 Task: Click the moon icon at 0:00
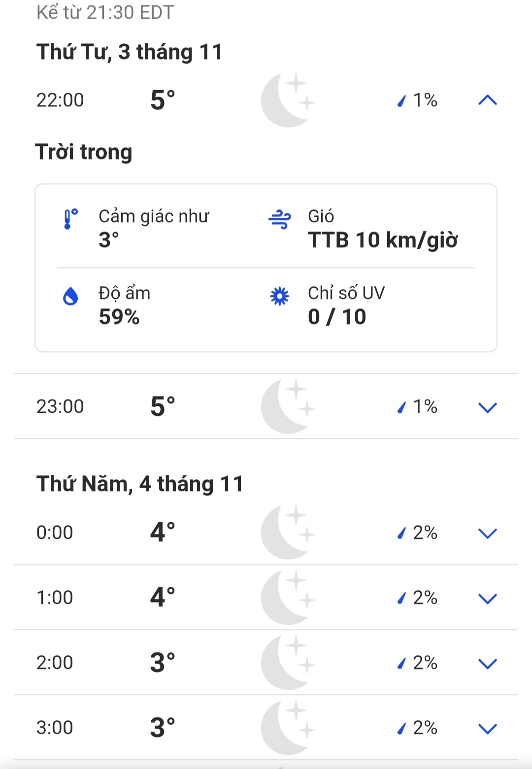coord(288,532)
